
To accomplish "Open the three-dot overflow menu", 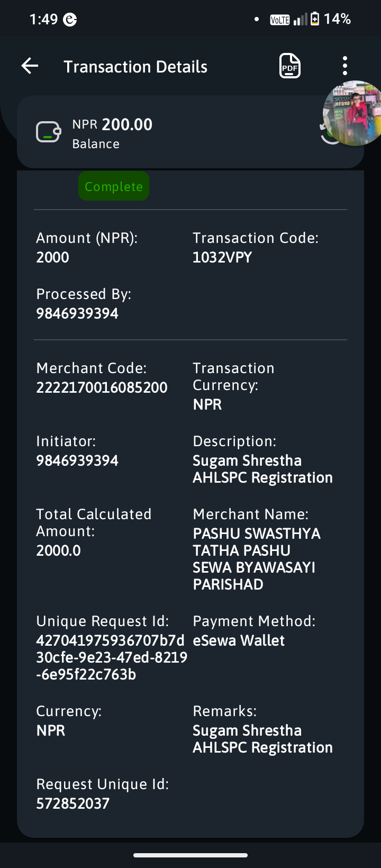I will click(x=345, y=66).
